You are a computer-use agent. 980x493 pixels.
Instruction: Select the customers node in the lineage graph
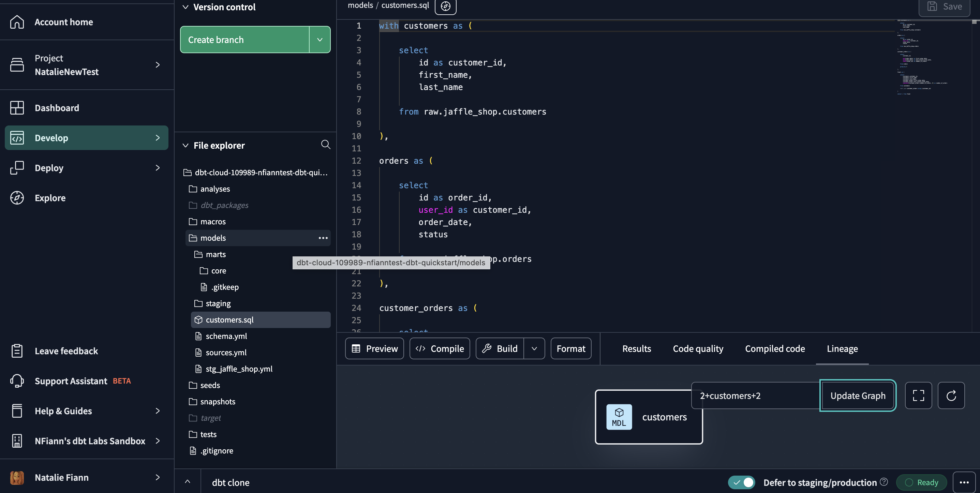click(x=649, y=417)
